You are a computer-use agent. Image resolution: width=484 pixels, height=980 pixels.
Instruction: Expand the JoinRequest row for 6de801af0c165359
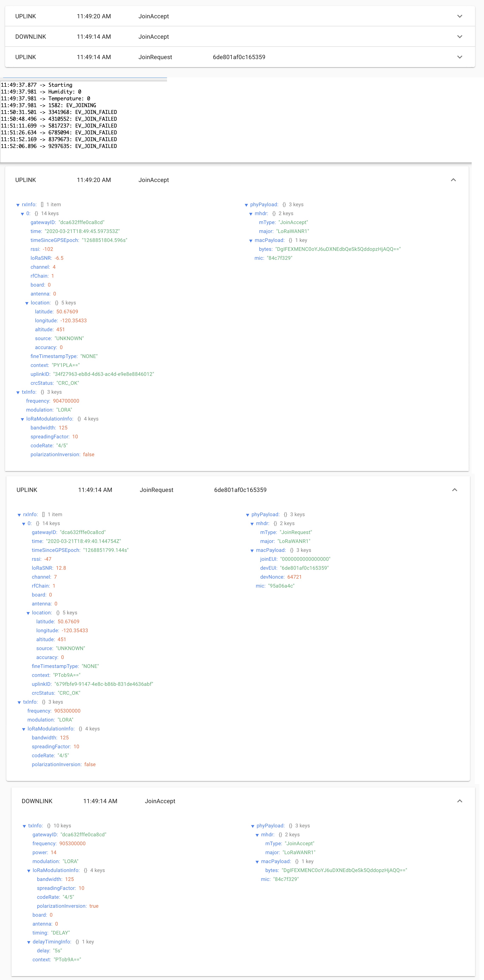point(460,57)
